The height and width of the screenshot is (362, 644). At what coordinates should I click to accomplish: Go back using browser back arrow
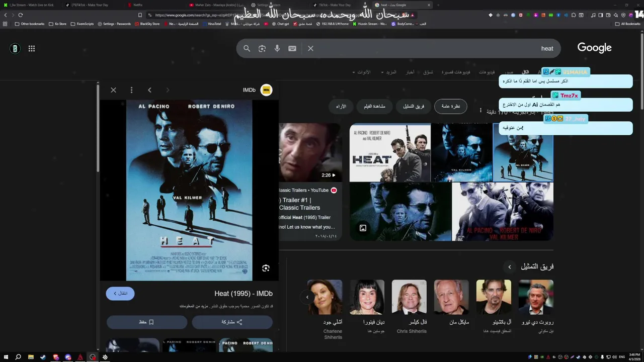coord(6,15)
